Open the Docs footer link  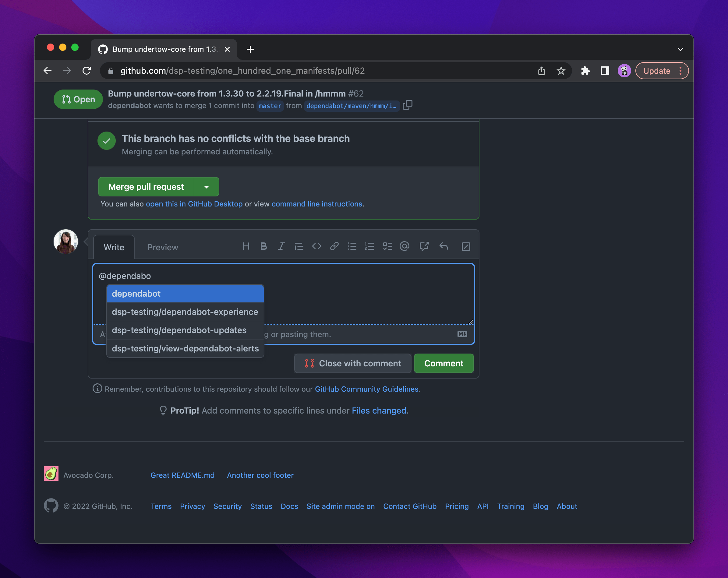(x=289, y=506)
